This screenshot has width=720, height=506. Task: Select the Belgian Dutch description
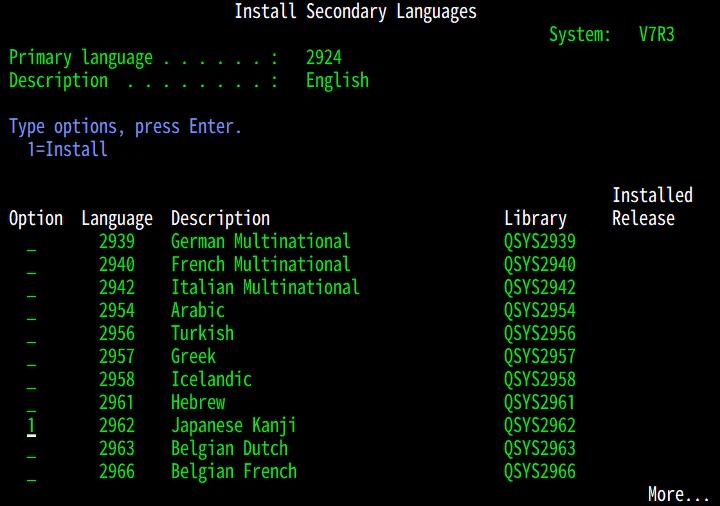click(x=229, y=449)
